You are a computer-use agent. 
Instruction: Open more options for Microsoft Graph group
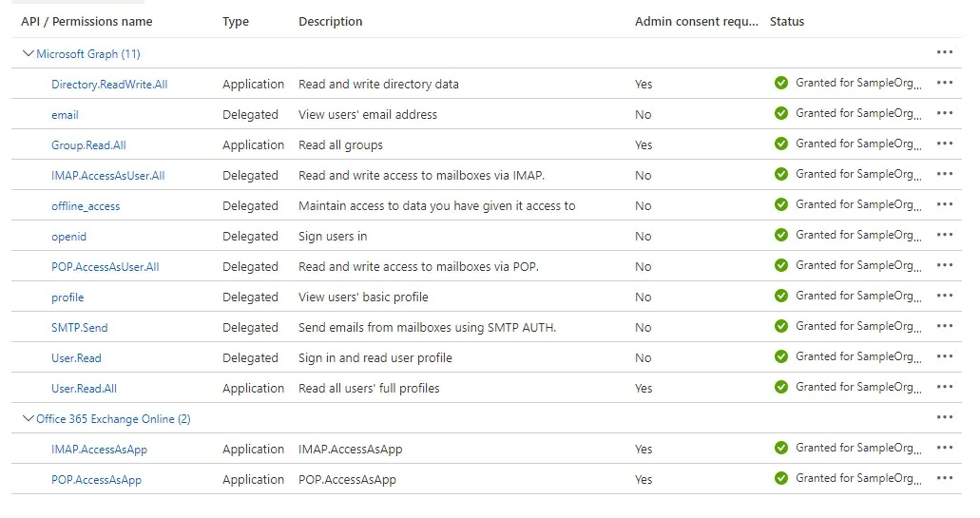point(944,52)
